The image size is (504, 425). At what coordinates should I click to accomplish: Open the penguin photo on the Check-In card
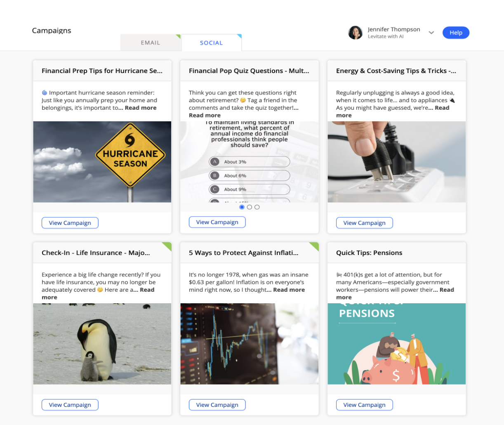[102, 344]
